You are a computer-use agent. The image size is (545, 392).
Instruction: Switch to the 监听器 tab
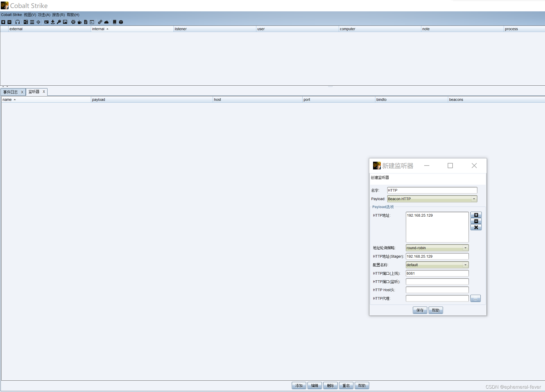click(34, 92)
